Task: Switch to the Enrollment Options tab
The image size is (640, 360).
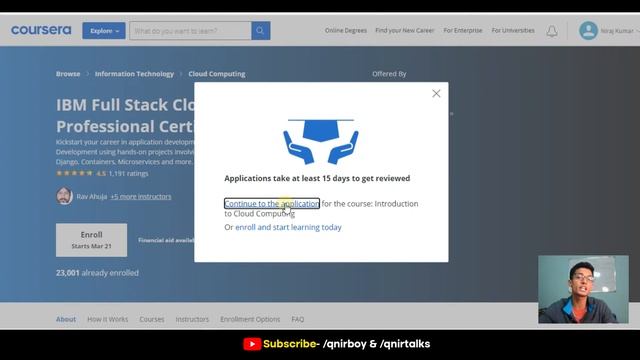Action: click(x=250, y=319)
